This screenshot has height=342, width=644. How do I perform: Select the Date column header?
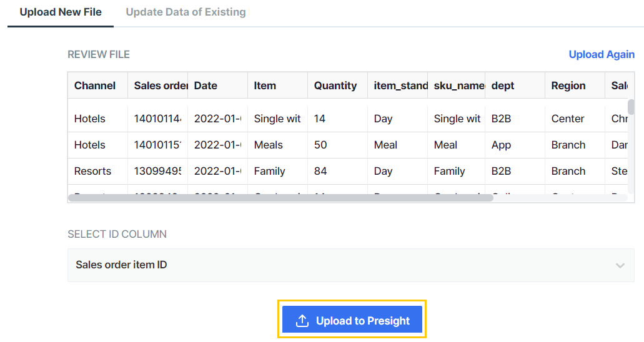tap(206, 85)
